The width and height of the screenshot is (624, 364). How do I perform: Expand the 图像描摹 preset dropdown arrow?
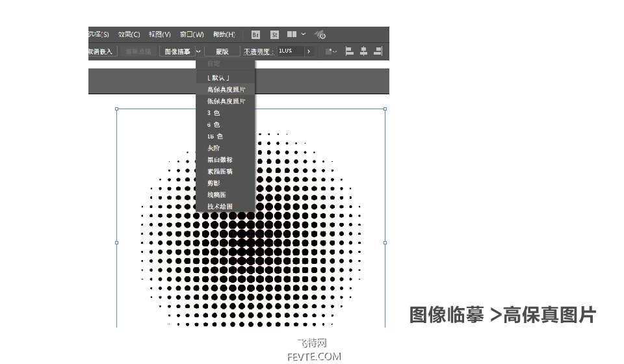click(x=198, y=51)
